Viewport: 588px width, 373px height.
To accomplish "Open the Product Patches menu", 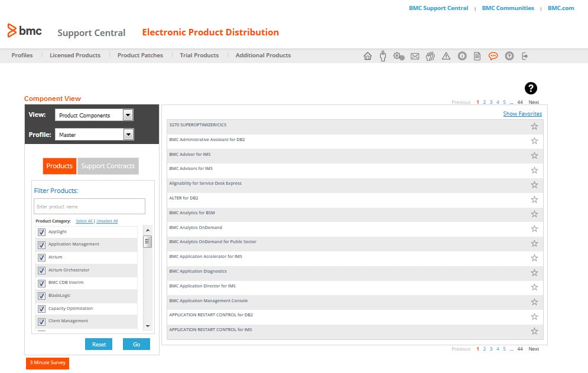I will (140, 55).
